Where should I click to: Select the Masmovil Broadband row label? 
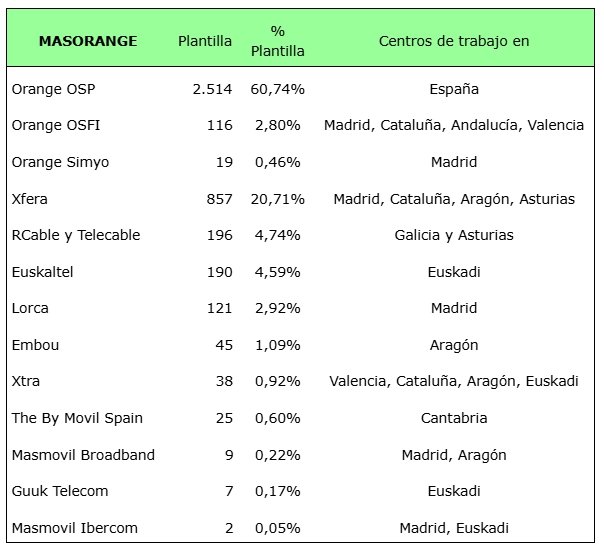pos(83,455)
